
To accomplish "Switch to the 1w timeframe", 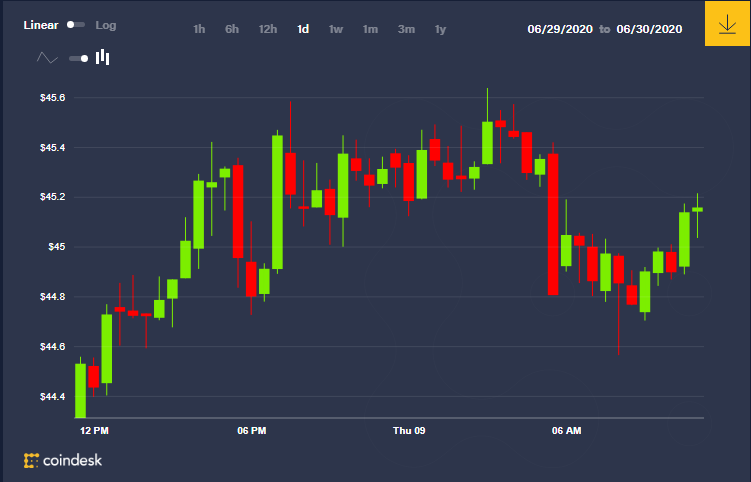I will 336,29.
